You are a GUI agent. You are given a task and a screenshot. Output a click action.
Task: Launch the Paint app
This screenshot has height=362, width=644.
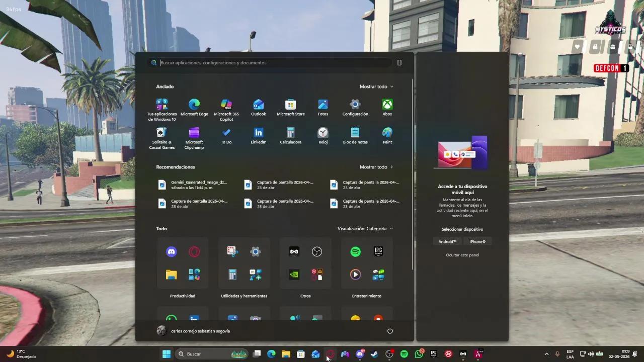(x=387, y=135)
